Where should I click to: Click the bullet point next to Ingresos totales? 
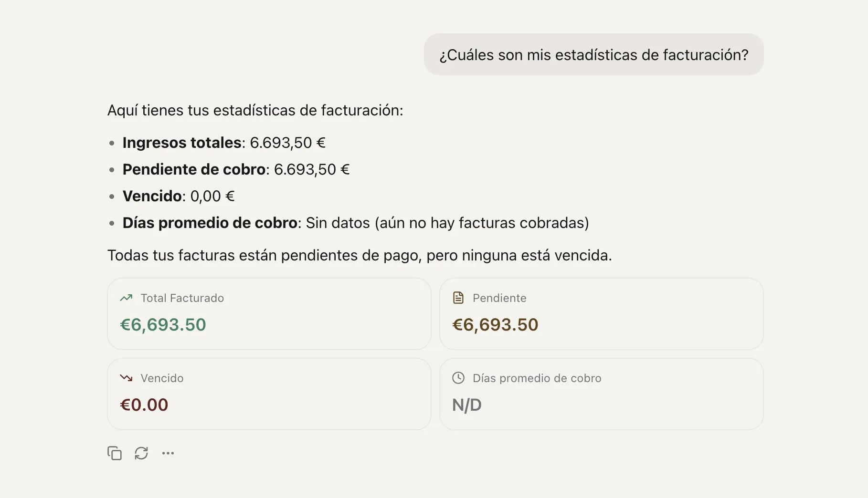[x=112, y=144]
